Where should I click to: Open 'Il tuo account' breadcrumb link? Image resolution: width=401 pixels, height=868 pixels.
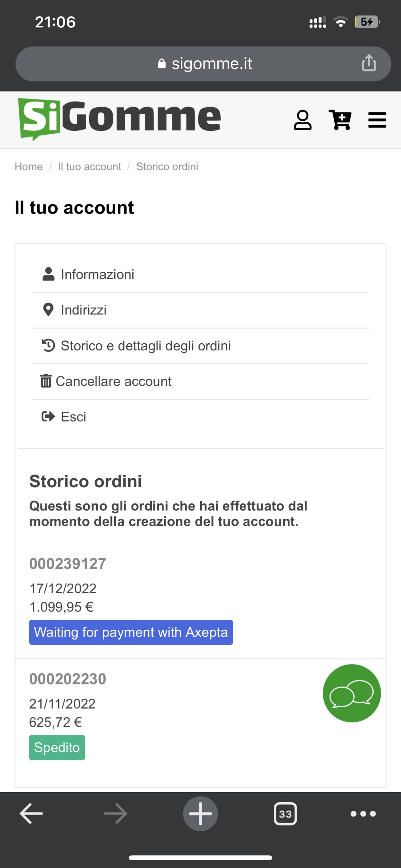click(x=89, y=166)
